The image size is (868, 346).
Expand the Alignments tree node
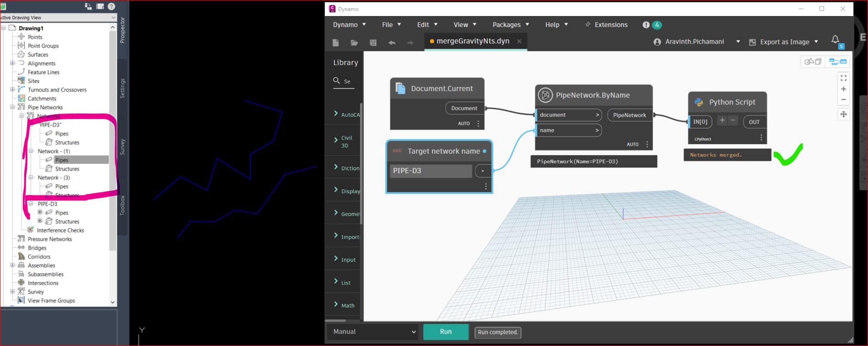(12, 63)
